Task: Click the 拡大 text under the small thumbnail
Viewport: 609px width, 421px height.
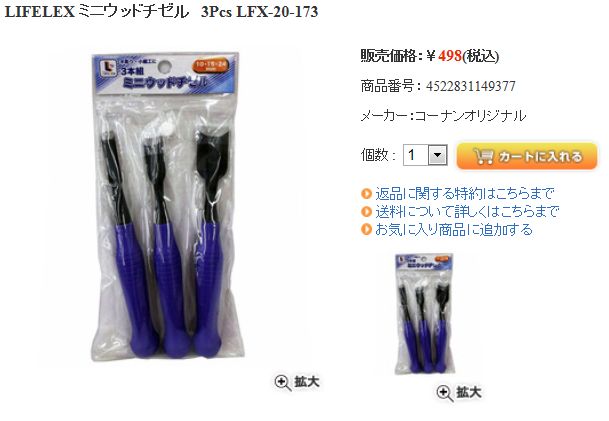Action: pyautogui.click(x=469, y=392)
